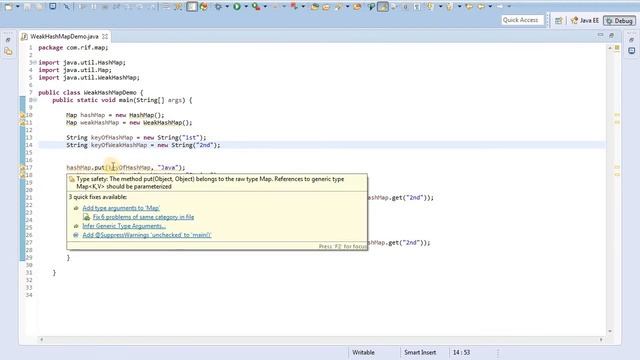Click 'import java.util.WeakHashMap;' line
Screen dimensions: 640x360
click(89, 78)
